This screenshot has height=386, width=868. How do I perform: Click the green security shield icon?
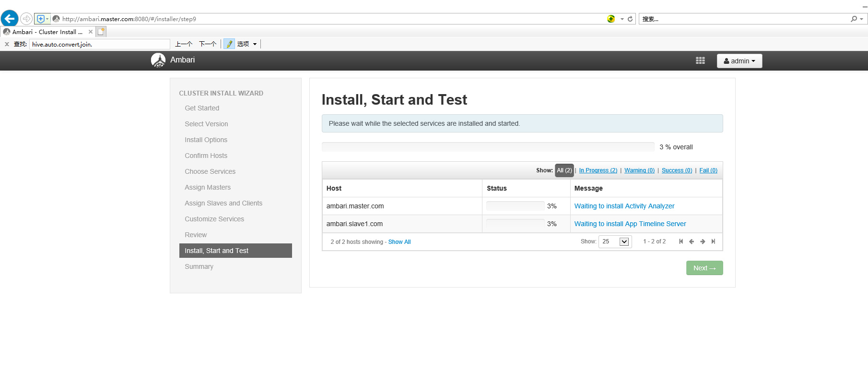click(611, 19)
